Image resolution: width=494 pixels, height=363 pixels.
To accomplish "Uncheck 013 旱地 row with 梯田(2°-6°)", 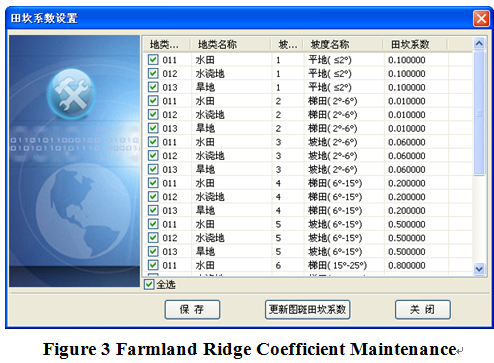I will [x=153, y=128].
